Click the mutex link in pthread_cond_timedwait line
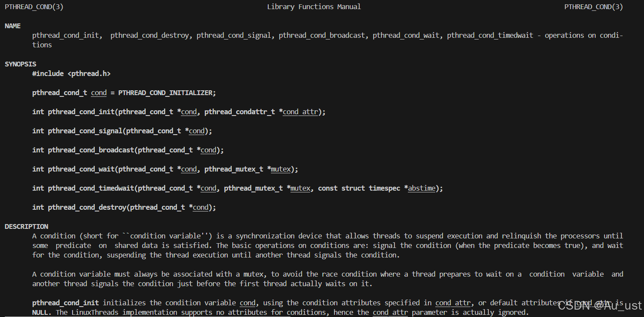644x317 pixels. coord(300,188)
